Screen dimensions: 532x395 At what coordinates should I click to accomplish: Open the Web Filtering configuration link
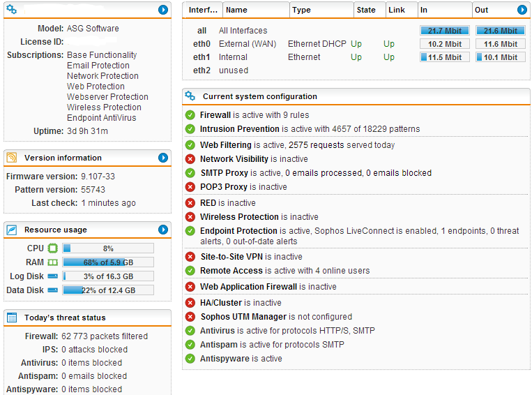click(226, 145)
